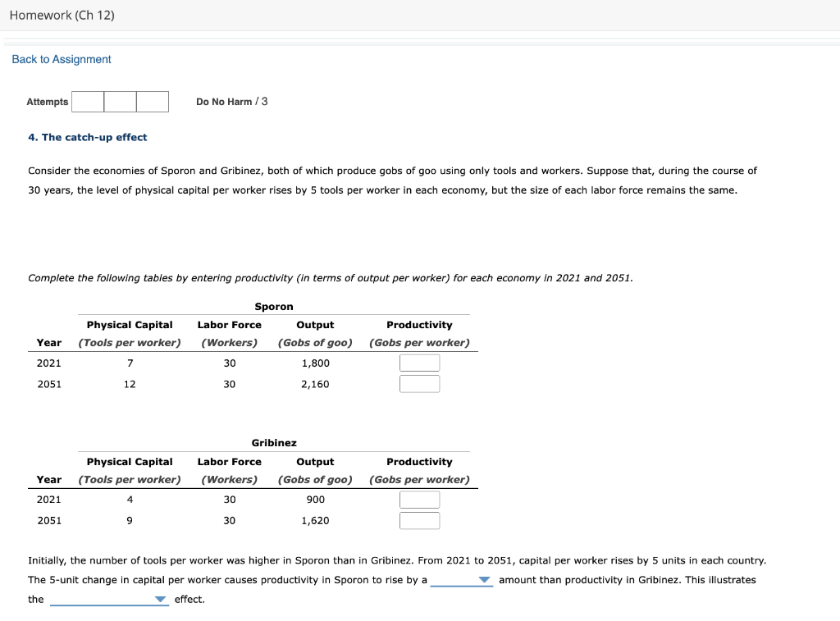Screen dimensions: 840x621
Task: Click the Gribinez 2051 Productivity answer box
Action: coord(419,519)
